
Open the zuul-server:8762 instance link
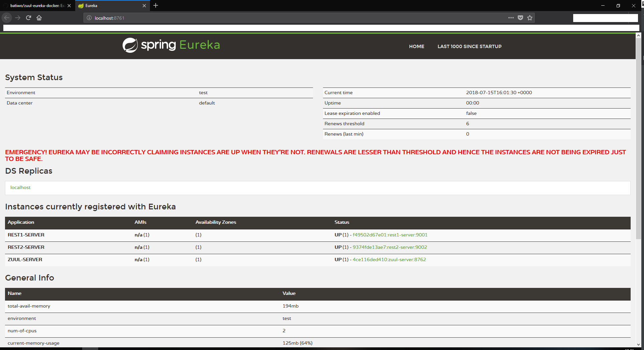pyautogui.click(x=389, y=259)
